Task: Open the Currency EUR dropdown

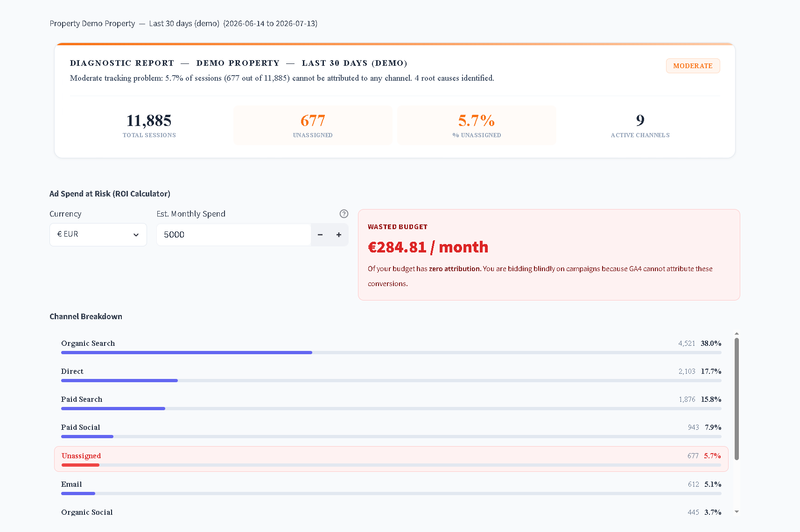Action: click(98, 235)
